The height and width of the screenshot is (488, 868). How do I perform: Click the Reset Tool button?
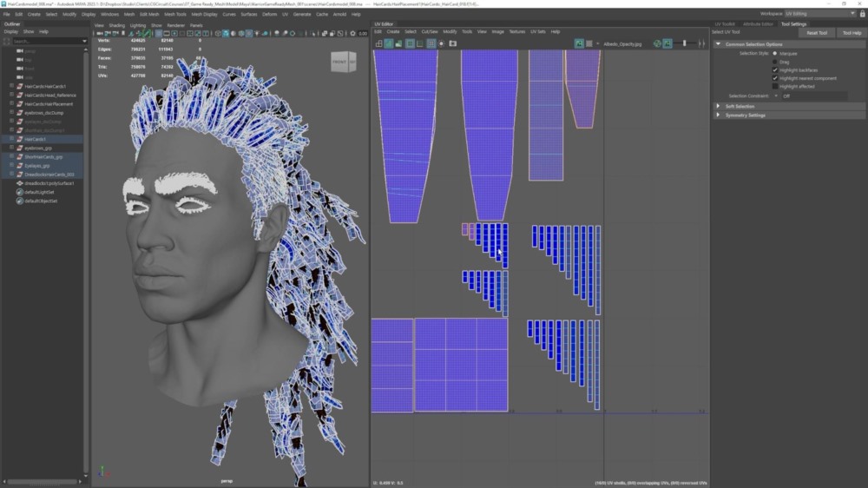(817, 33)
